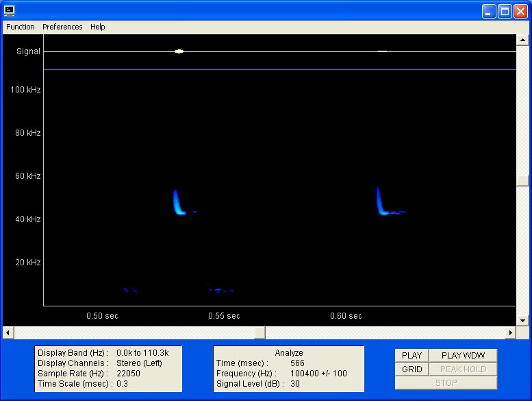The height and width of the screenshot is (401, 532).
Task: Click the horizontal scrollbar right arrow
Action: click(x=509, y=332)
